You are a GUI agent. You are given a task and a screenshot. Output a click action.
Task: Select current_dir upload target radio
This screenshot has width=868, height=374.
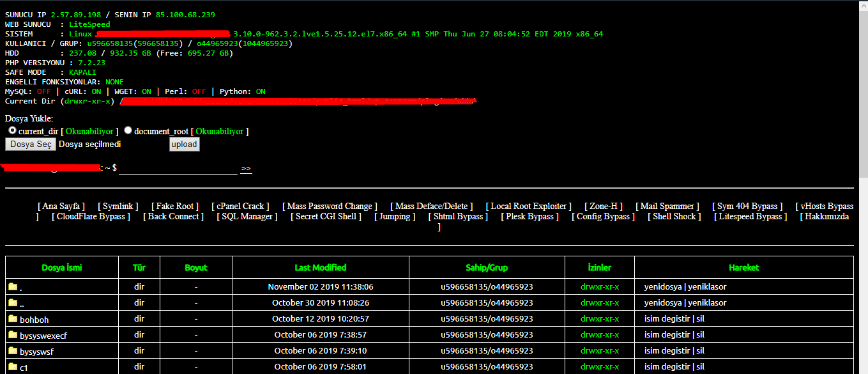click(12, 130)
